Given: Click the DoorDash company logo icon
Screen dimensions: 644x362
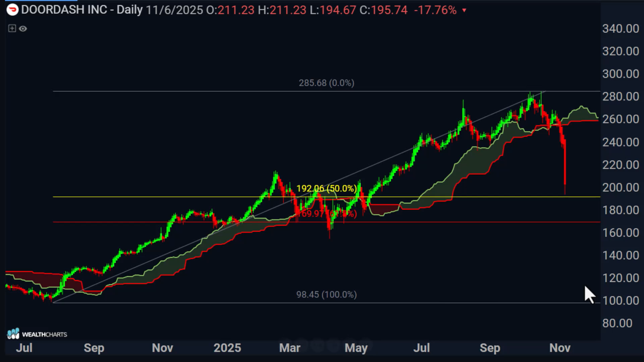Looking at the screenshot, I should coord(12,10).
